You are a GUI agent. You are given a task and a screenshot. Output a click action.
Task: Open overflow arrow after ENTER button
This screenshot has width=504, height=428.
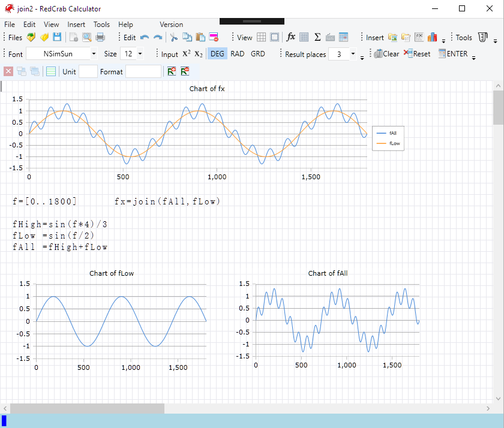[x=473, y=58]
